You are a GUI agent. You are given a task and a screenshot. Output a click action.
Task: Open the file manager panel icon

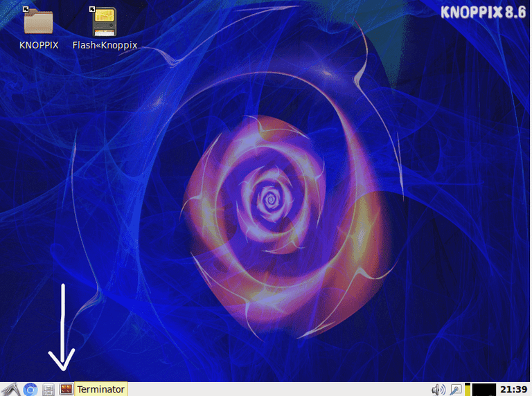pos(48,390)
